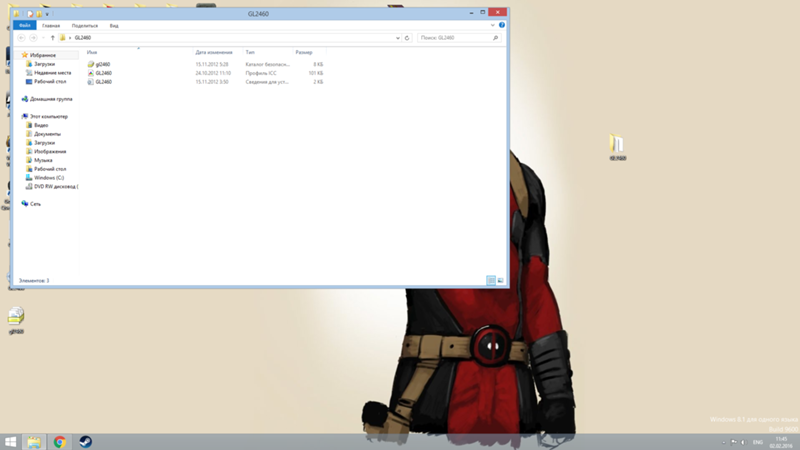Click the GL2460 setup info file icon
This screenshot has height=450, width=800.
click(x=90, y=82)
